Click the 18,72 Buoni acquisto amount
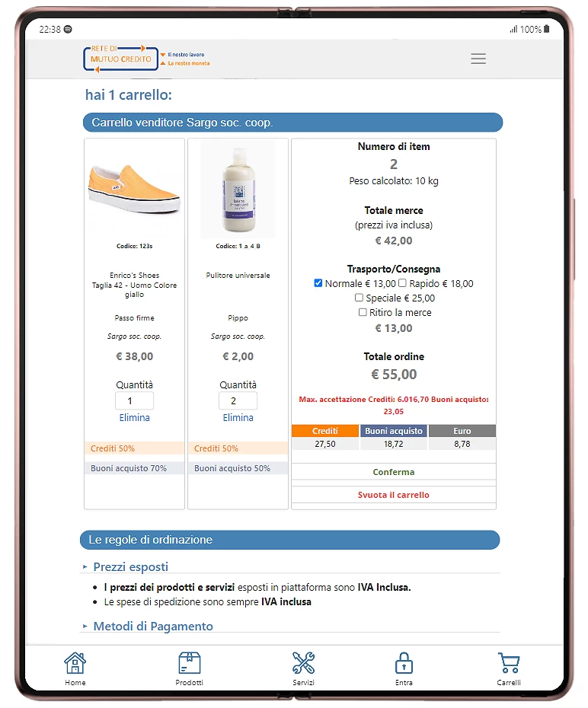 click(x=394, y=444)
